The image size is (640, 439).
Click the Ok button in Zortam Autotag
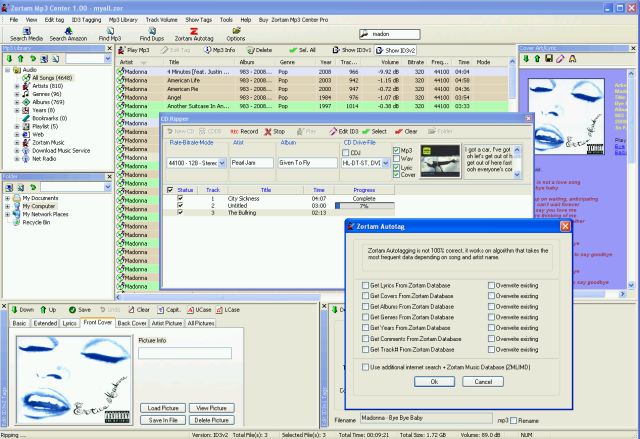pos(434,381)
